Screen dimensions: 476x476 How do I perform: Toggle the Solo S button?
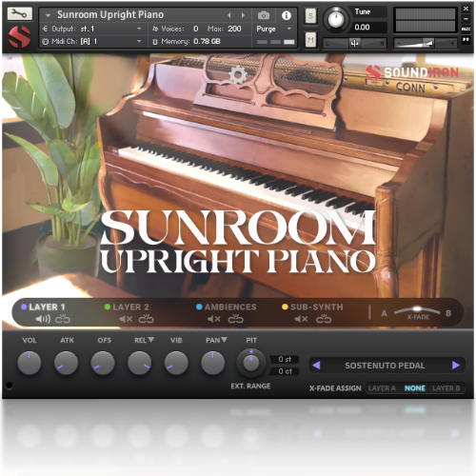tap(310, 15)
